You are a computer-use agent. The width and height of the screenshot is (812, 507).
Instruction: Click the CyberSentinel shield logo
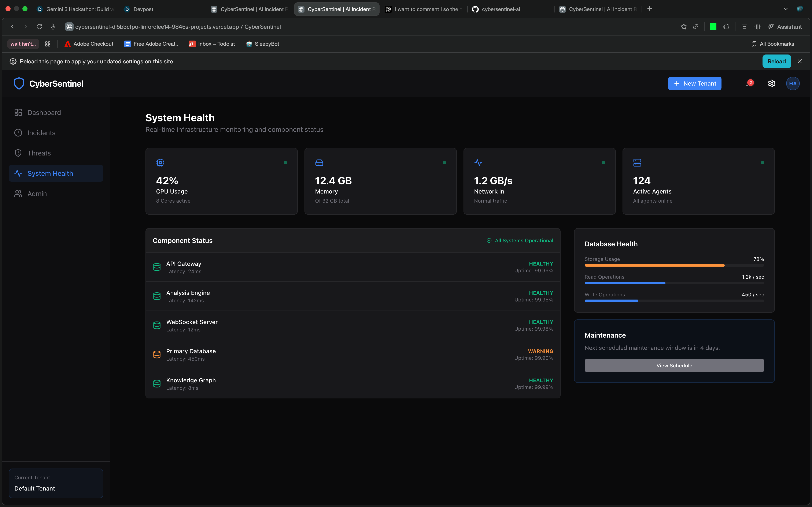(x=19, y=83)
